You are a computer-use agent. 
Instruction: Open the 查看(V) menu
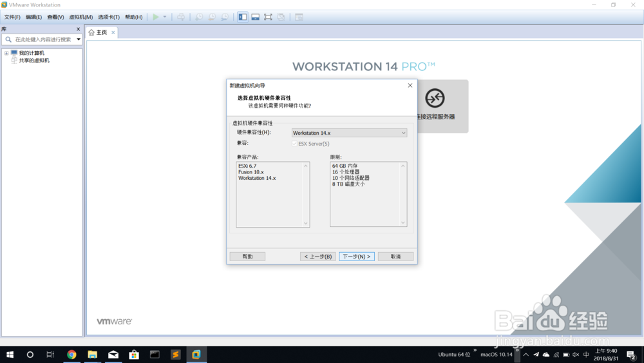(55, 17)
